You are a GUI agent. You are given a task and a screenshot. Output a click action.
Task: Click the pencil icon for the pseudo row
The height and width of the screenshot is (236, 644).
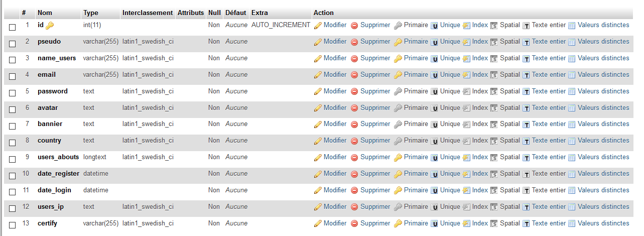[x=318, y=42]
